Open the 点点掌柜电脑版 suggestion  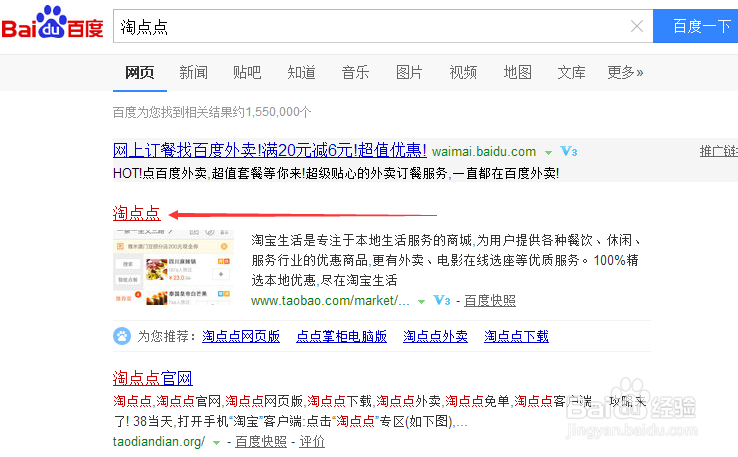[341, 336]
